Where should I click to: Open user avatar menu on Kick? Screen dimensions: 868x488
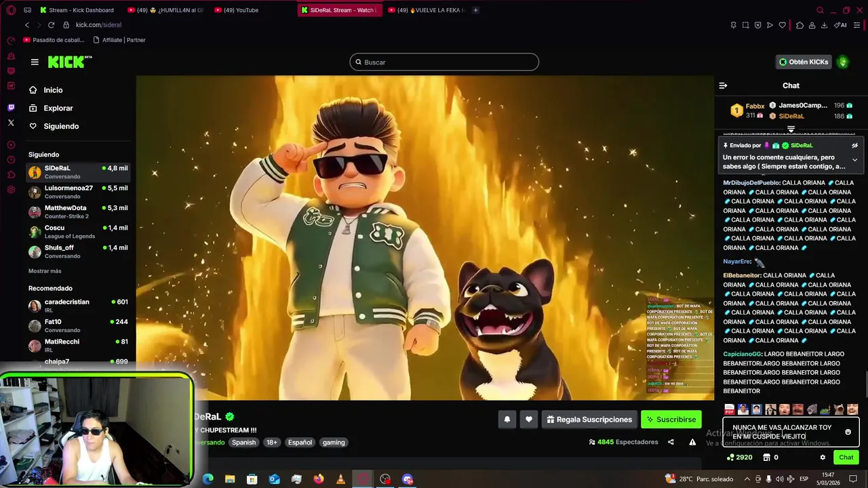click(843, 62)
